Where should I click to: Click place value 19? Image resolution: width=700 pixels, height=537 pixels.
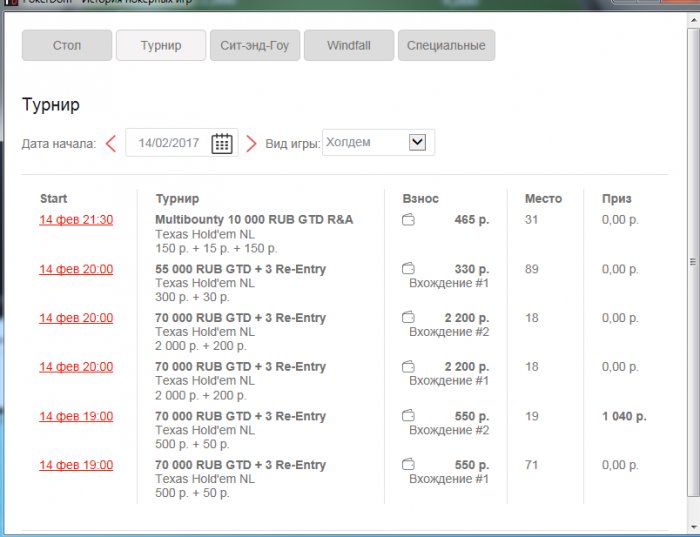pyautogui.click(x=531, y=416)
